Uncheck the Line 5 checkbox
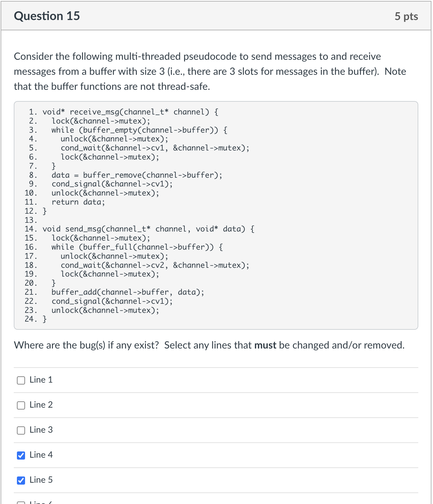This screenshot has height=504, width=433. [x=21, y=481]
